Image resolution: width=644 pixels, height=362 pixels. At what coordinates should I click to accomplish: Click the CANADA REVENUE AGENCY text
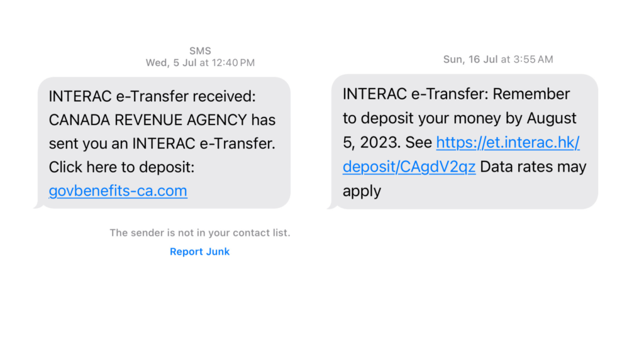[148, 119]
